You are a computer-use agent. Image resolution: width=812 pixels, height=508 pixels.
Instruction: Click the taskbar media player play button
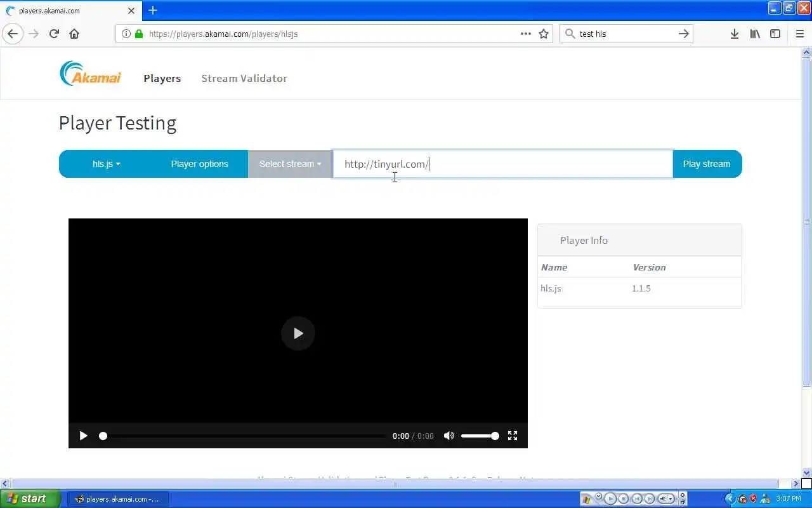610,499
